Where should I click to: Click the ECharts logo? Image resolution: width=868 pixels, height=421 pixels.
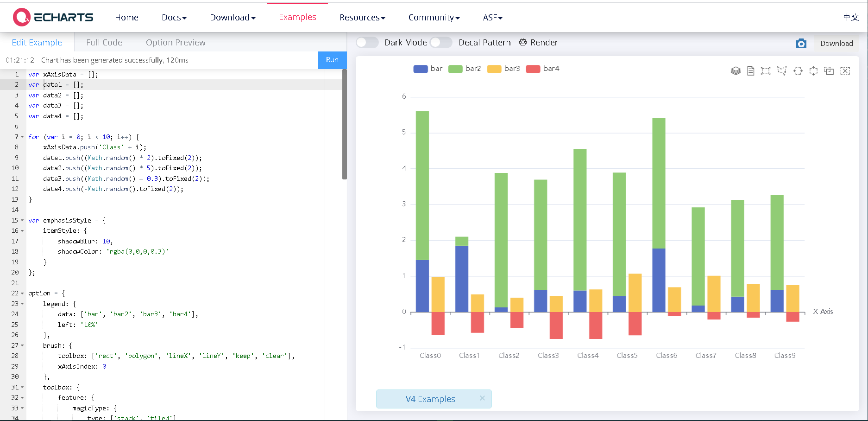(53, 17)
